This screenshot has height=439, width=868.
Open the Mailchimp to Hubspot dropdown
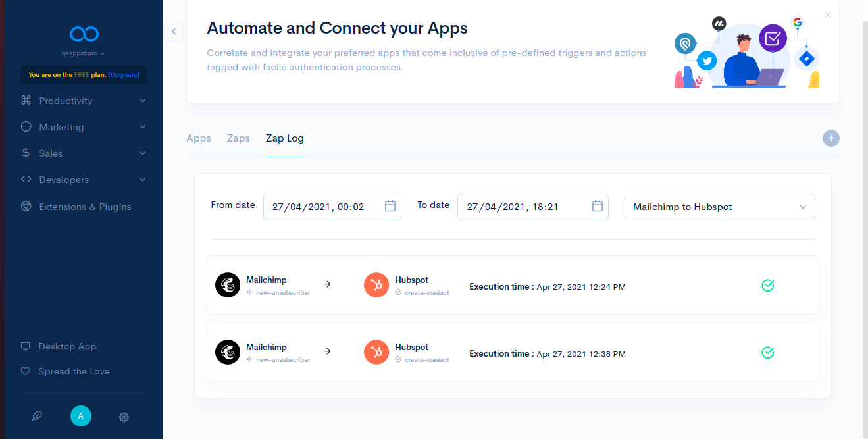tap(719, 207)
